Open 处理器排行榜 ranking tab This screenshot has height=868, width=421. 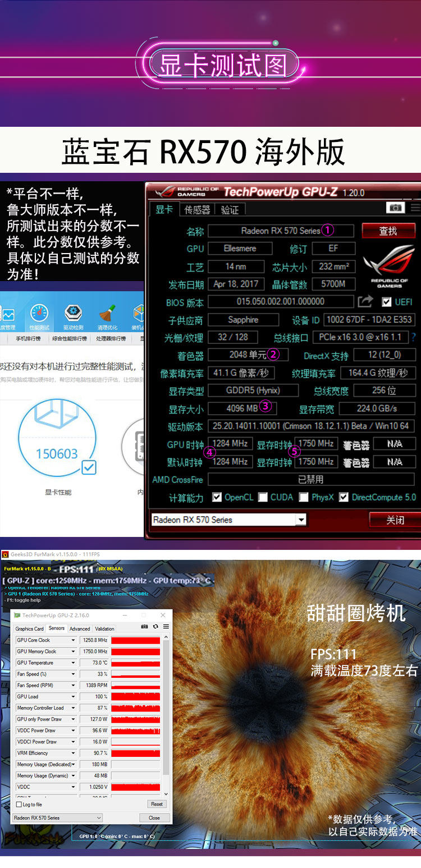[111, 338]
